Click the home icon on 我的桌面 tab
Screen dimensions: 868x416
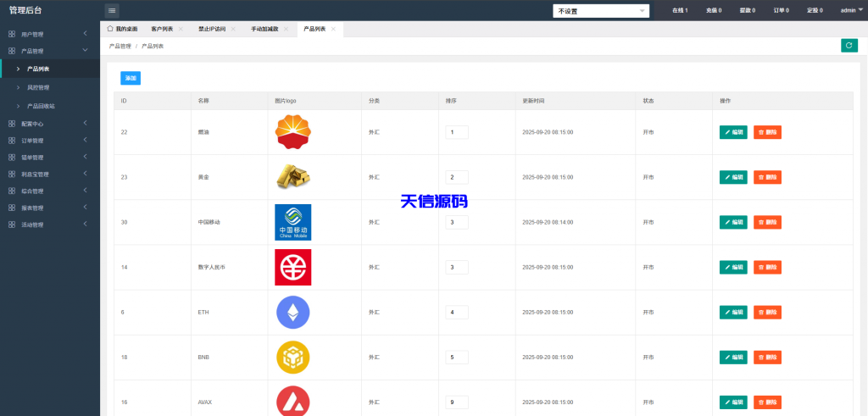110,29
